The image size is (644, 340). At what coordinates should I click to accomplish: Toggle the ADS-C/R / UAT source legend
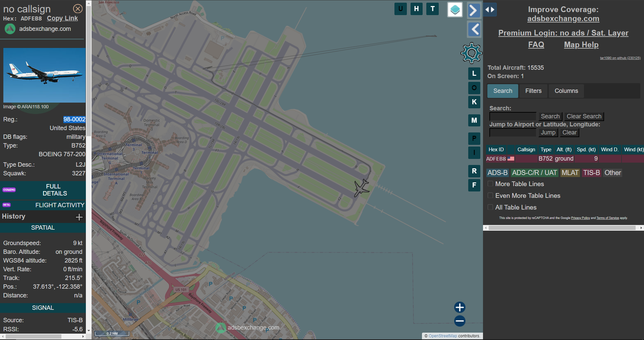click(534, 173)
